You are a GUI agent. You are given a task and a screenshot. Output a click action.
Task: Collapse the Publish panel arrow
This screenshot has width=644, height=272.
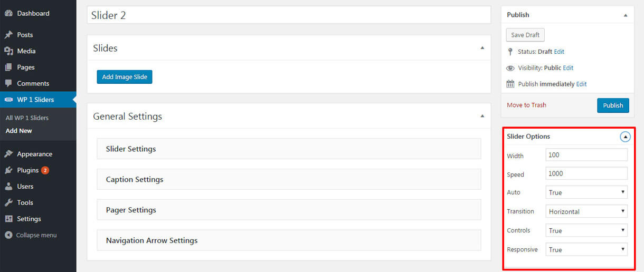626,15
